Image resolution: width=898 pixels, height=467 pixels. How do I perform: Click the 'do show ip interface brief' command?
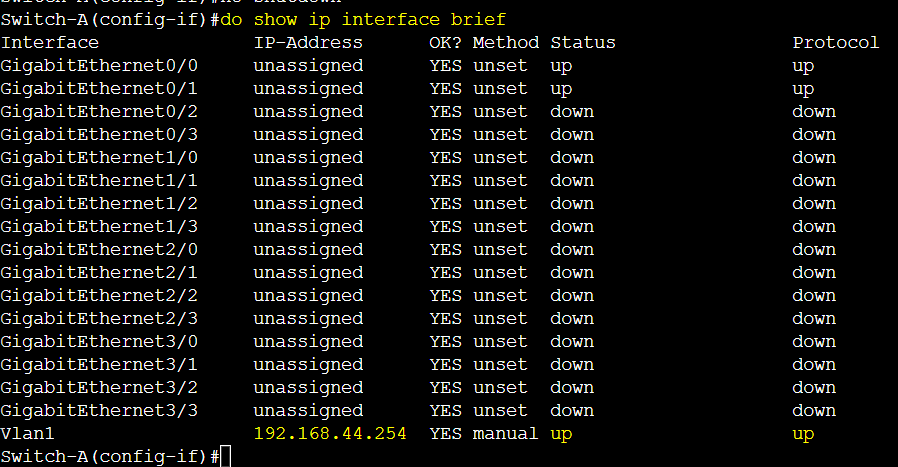pyautogui.click(x=363, y=19)
